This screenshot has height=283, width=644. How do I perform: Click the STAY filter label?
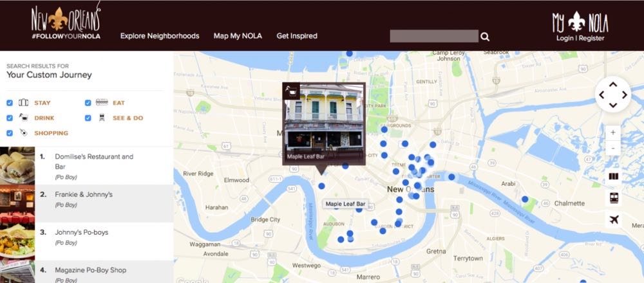tap(43, 103)
